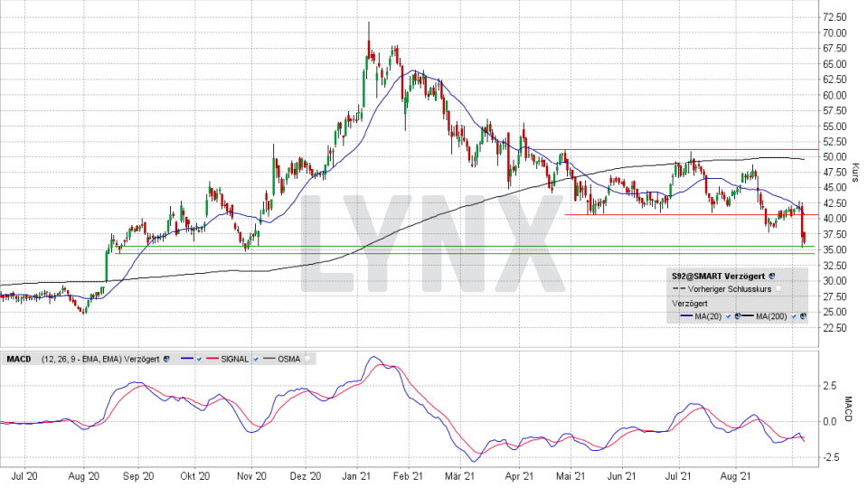Image resolution: width=868 pixels, height=488 pixels.
Task: Open the MA(20) indicator settings icon
Action: click(739, 316)
